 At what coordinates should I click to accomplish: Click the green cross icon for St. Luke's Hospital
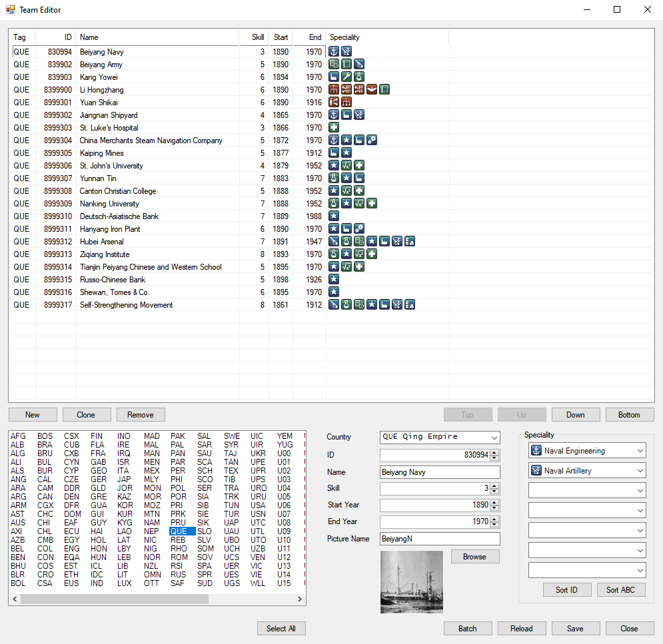[334, 128]
